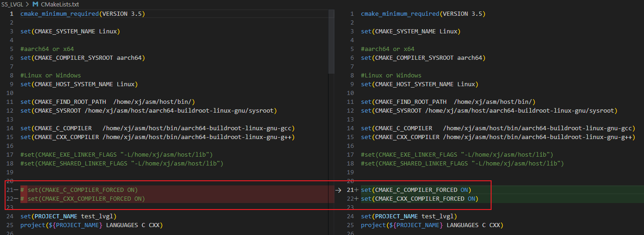Click the minus marker on removed line 22

[x=16, y=199]
